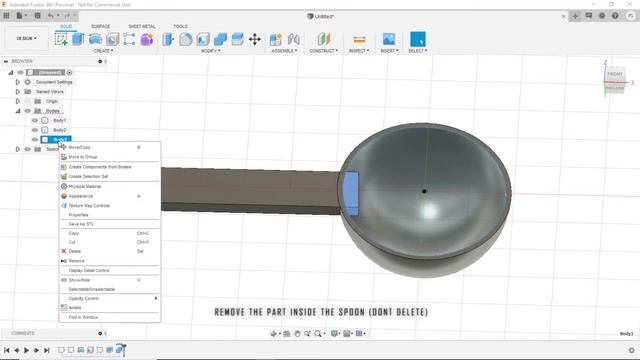This screenshot has width=640, height=360.
Task: Select the Fillet tool
Action: 185,39
